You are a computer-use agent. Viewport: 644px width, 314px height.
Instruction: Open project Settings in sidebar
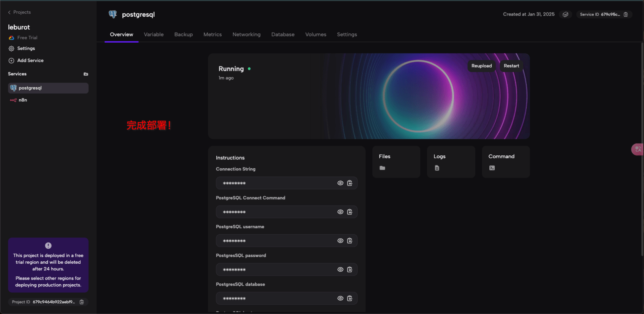(x=22, y=49)
